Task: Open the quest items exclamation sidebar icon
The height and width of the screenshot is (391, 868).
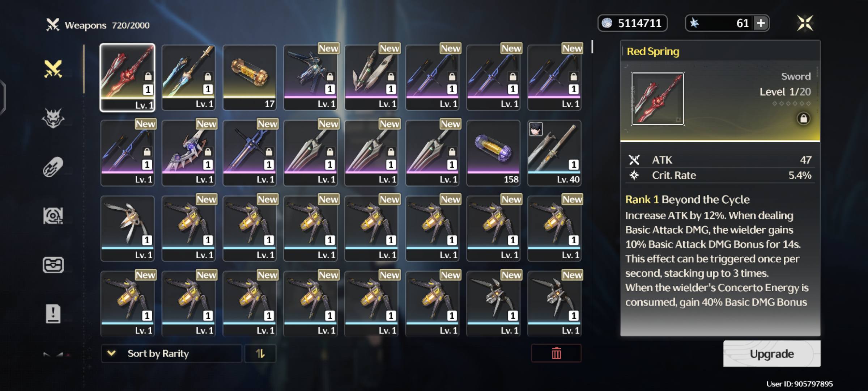Action: click(53, 314)
